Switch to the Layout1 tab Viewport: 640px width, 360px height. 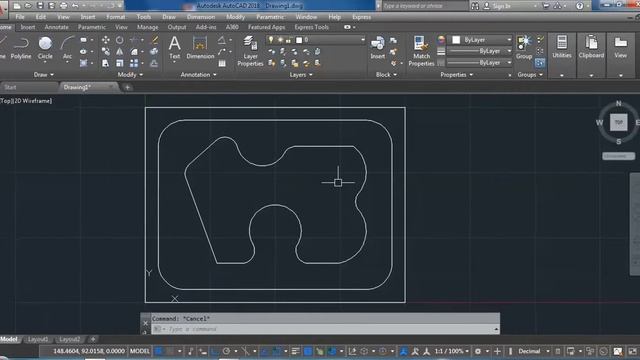point(38,339)
